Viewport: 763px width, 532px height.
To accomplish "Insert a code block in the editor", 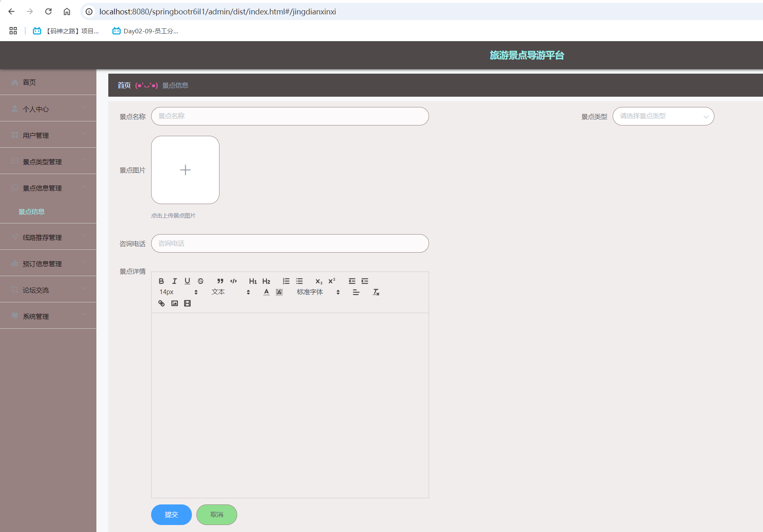I will click(x=233, y=281).
